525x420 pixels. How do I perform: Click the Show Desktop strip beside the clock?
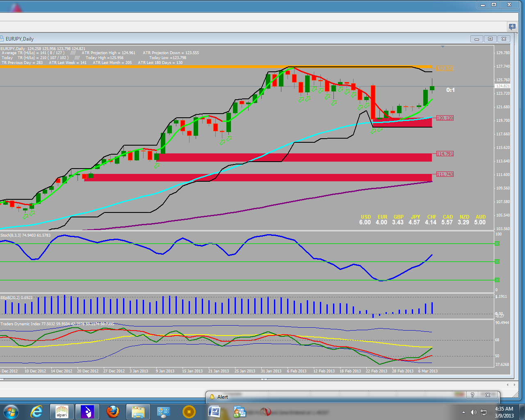click(522, 412)
